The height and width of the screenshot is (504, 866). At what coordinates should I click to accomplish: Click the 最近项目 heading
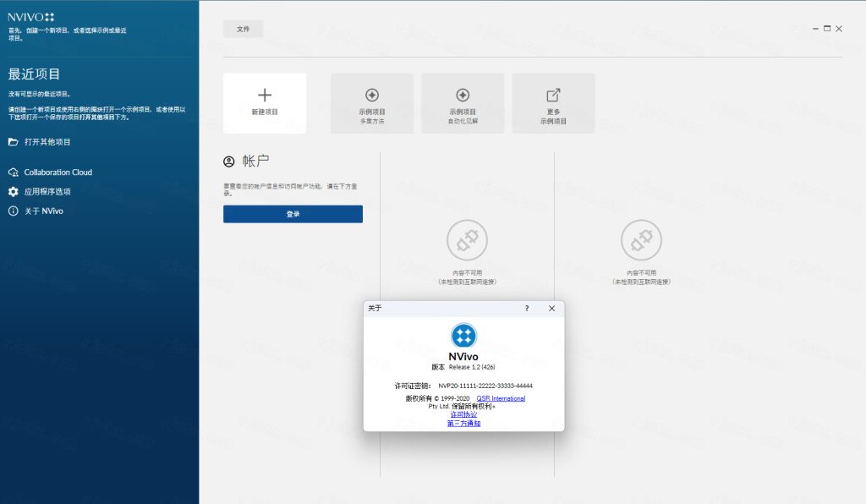click(34, 74)
